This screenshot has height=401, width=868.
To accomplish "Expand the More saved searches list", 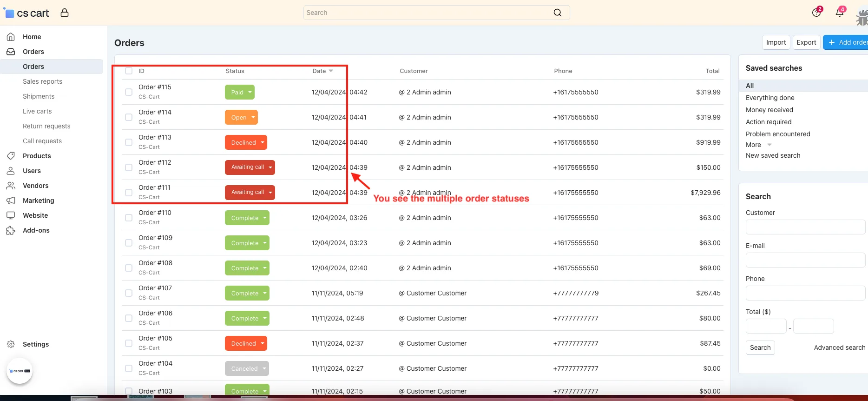I will (759, 145).
